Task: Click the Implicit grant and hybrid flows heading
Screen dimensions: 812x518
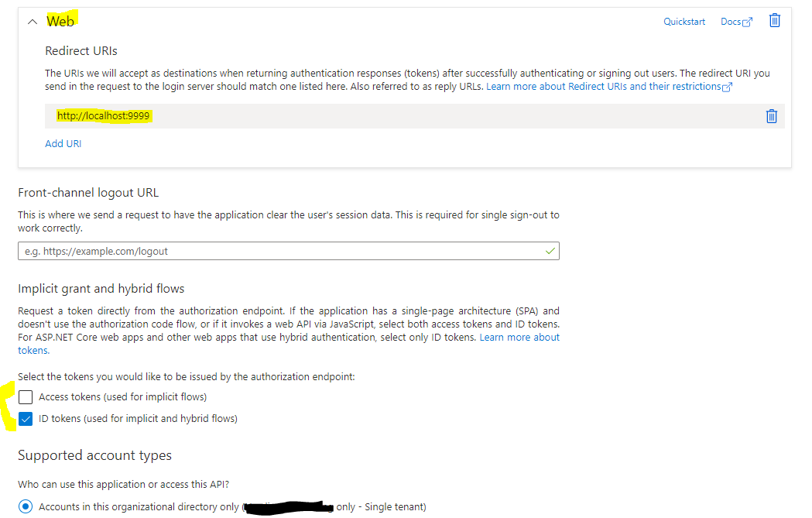Action: click(x=101, y=289)
